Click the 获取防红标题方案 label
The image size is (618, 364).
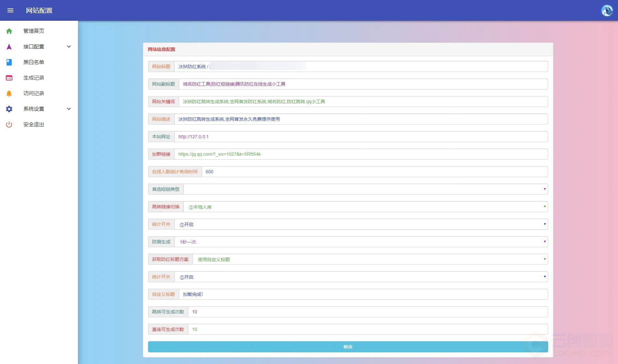[170, 259]
